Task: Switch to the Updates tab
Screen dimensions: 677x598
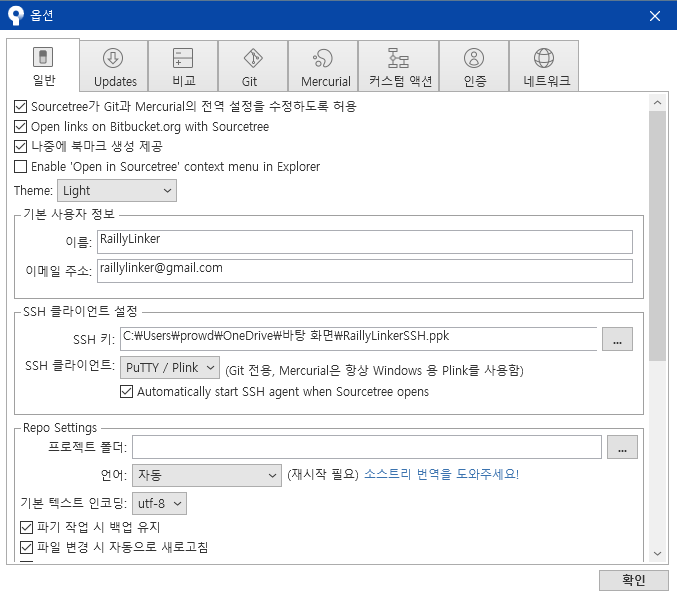Action: click(114, 66)
